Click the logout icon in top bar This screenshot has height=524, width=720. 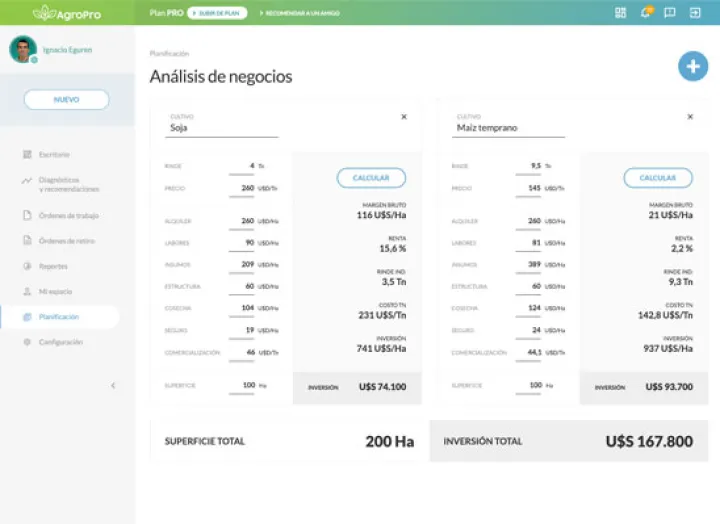coord(695,13)
